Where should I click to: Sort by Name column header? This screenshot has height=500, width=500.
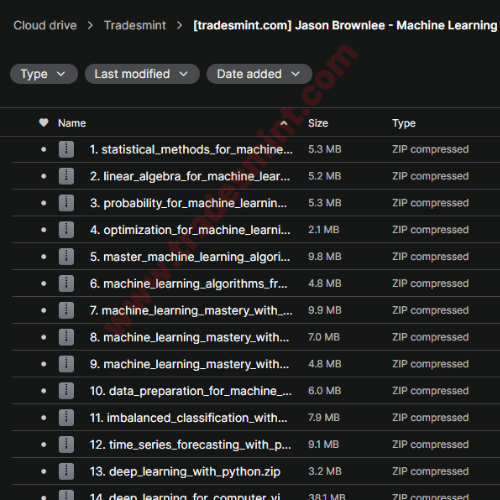point(72,123)
